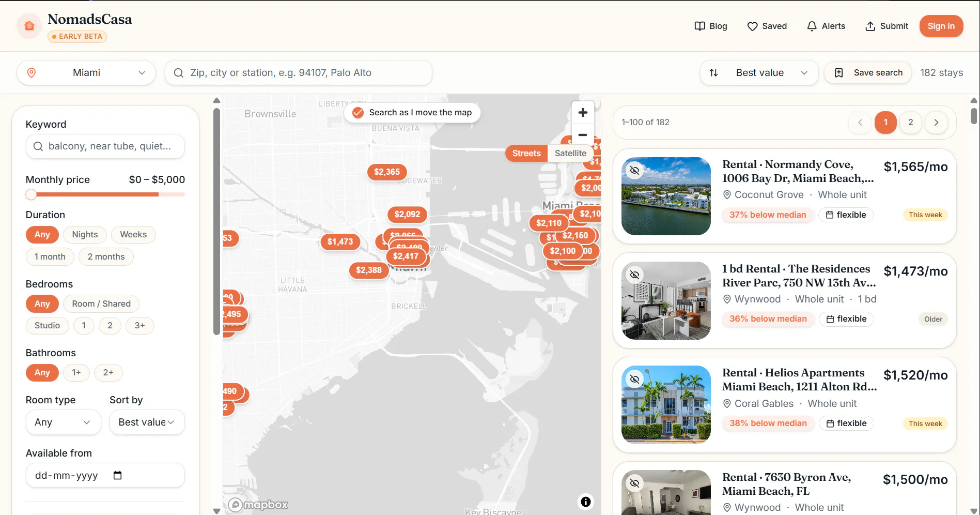Adjust the Monthly price slider left handle
Screen dimensions: 980x515
pyautogui.click(x=31, y=194)
